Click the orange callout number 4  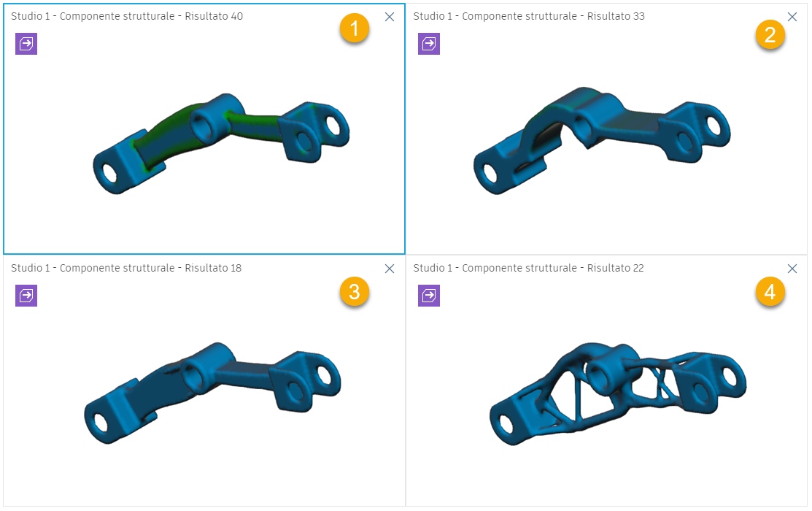coord(770,291)
